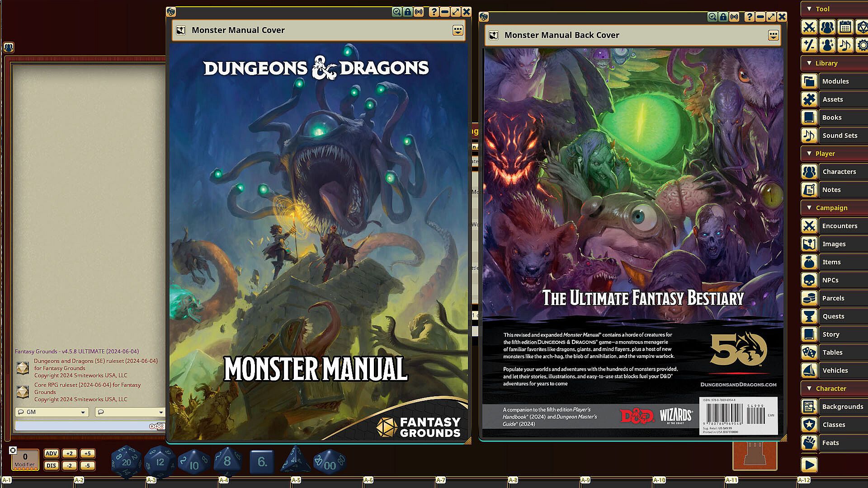
Task: Collapse the Library sidebar section
Action: pyautogui.click(x=809, y=63)
